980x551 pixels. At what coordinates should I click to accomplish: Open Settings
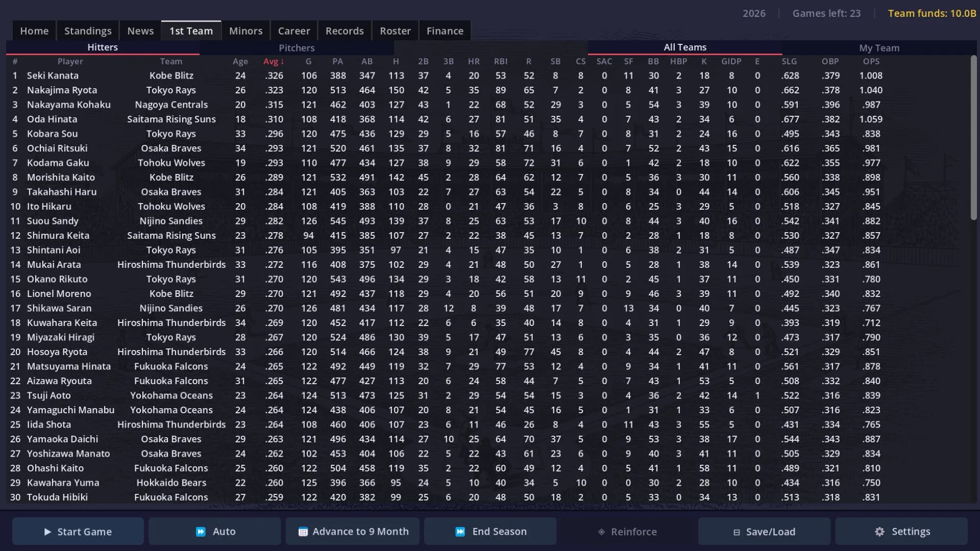click(901, 532)
